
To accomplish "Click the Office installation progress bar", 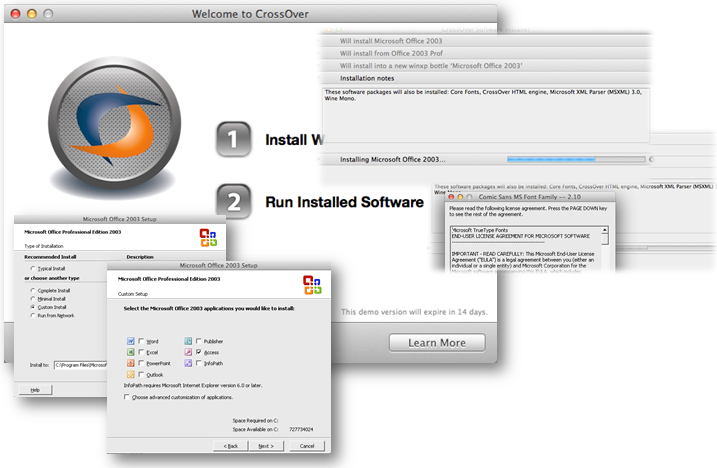I will coord(576,159).
